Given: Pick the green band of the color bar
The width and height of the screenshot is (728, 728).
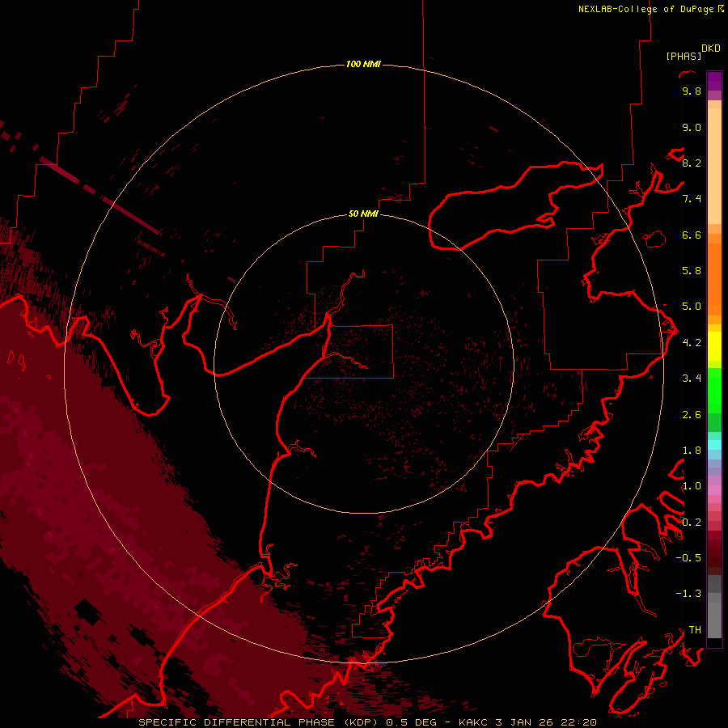Looking at the screenshot, I should (x=714, y=389).
